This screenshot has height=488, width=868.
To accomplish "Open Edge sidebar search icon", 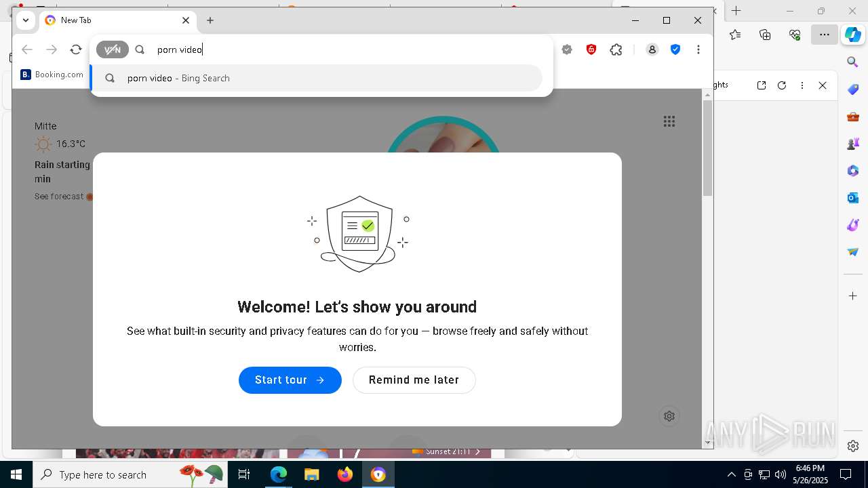I will [x=853, y=62].
